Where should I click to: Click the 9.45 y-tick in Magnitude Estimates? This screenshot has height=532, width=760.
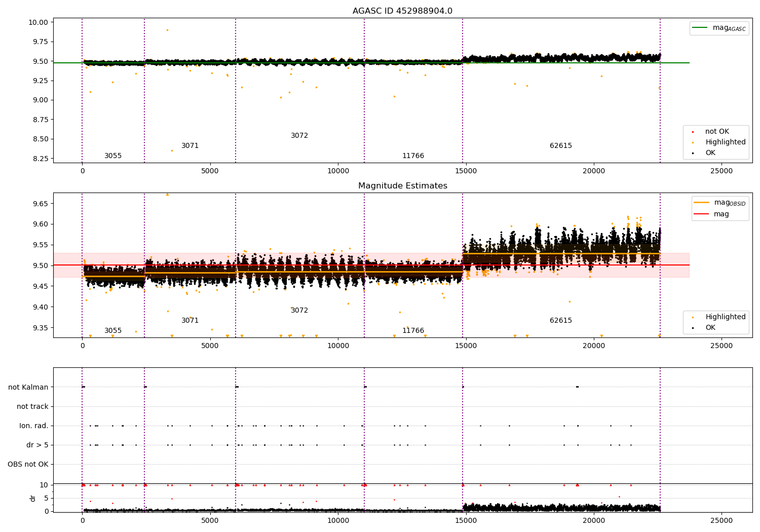[40, 286]
